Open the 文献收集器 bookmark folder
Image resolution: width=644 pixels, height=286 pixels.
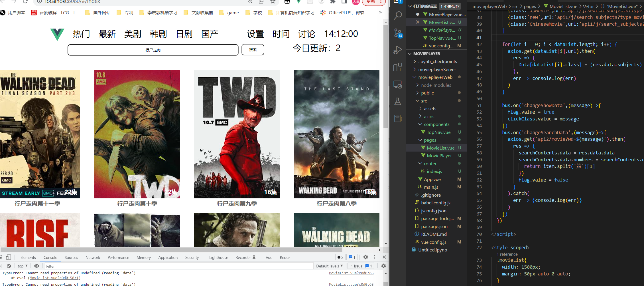[x=199, y=13]
